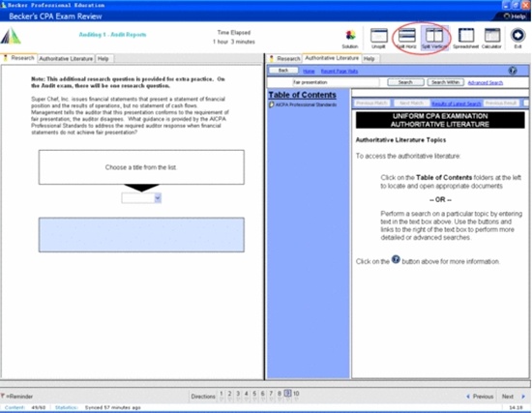This screenshot has width=532, height=413.
Task: Select the Unsplit view icon
Action: (378, 38)
